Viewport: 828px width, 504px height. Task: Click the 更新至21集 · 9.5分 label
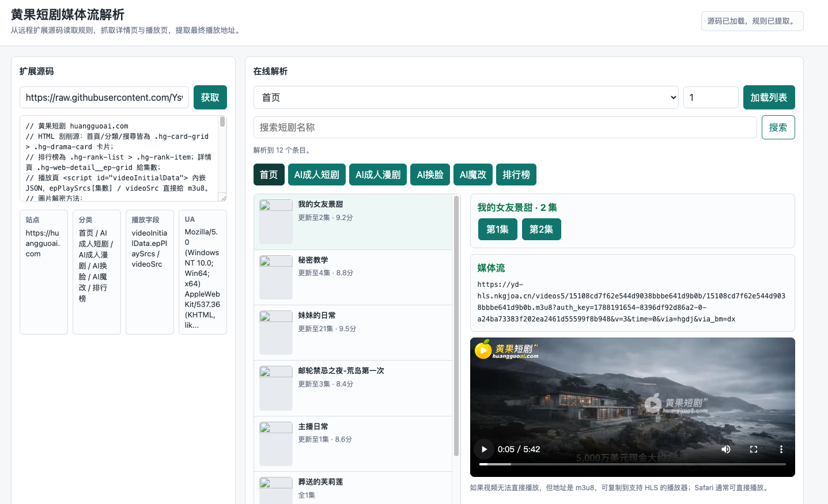tap(327, 329)
